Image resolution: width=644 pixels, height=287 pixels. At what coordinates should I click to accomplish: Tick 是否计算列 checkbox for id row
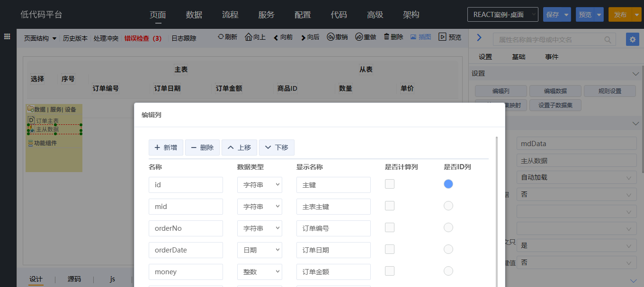[x=390, y=184]
